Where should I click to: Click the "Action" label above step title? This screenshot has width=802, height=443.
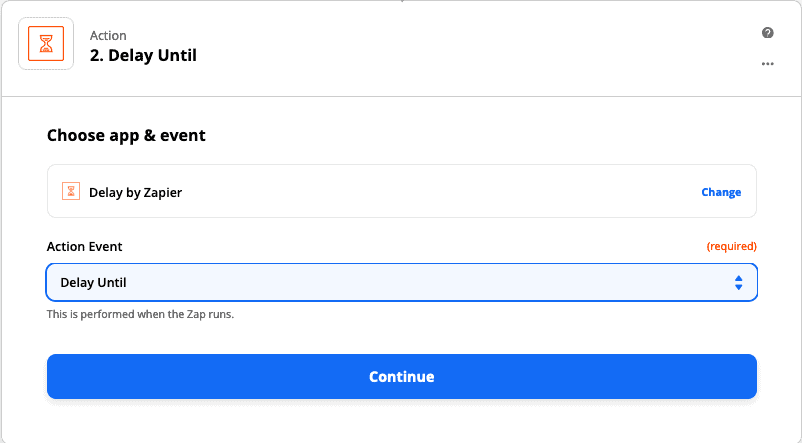108,35
